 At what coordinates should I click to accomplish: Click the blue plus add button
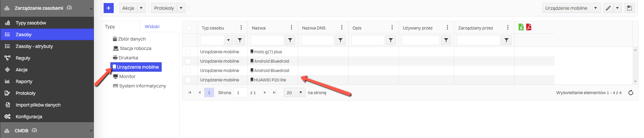click(x=108, y=8)
